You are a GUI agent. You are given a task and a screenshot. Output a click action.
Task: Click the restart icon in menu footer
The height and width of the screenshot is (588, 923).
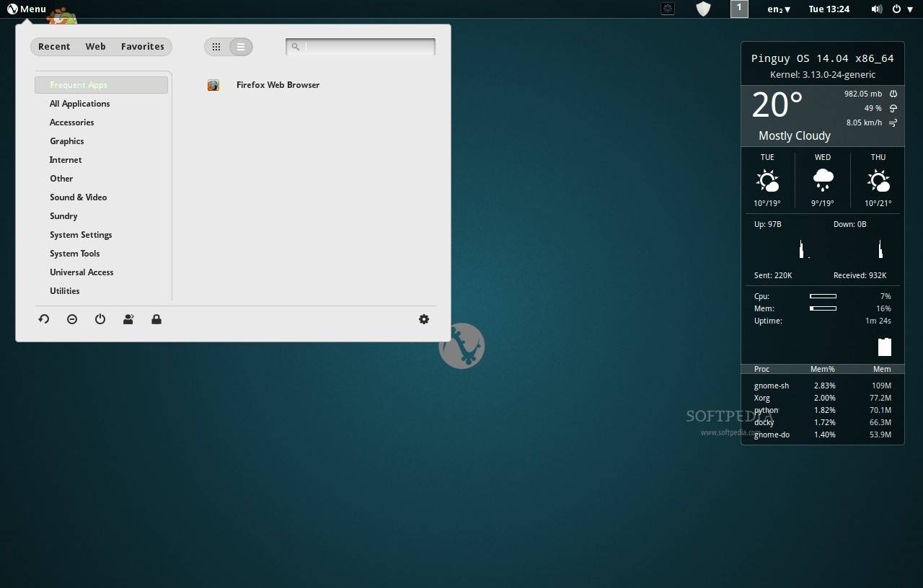coord(44,319)
